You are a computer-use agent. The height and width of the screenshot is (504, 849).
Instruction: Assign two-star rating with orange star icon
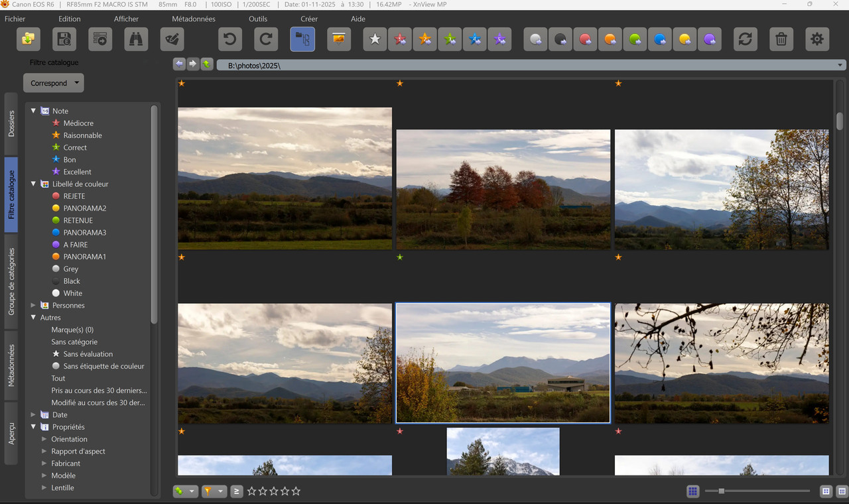point(425,39)
